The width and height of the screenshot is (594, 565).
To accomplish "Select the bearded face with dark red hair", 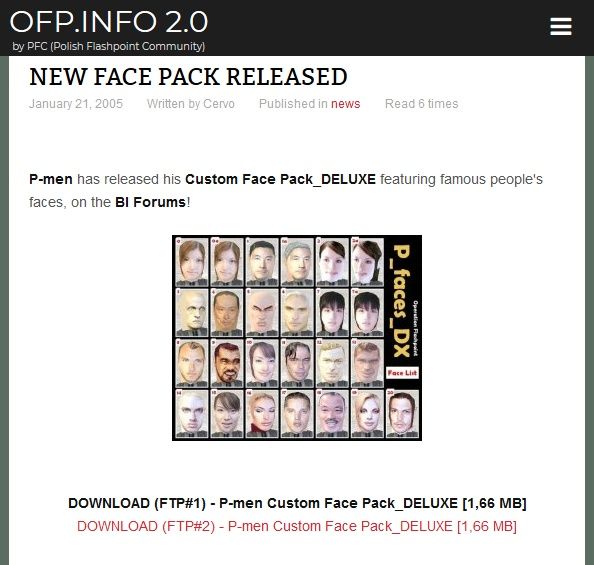I will [227, 363].
